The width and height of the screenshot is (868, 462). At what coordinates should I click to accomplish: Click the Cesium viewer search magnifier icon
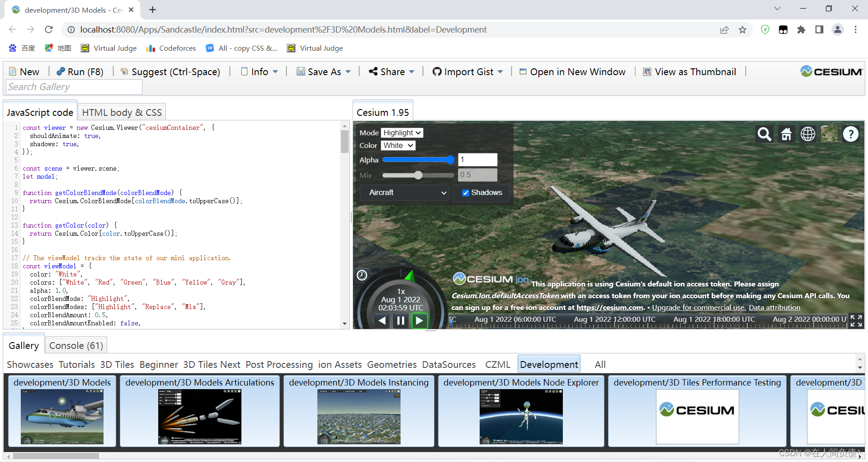point(764,134)
